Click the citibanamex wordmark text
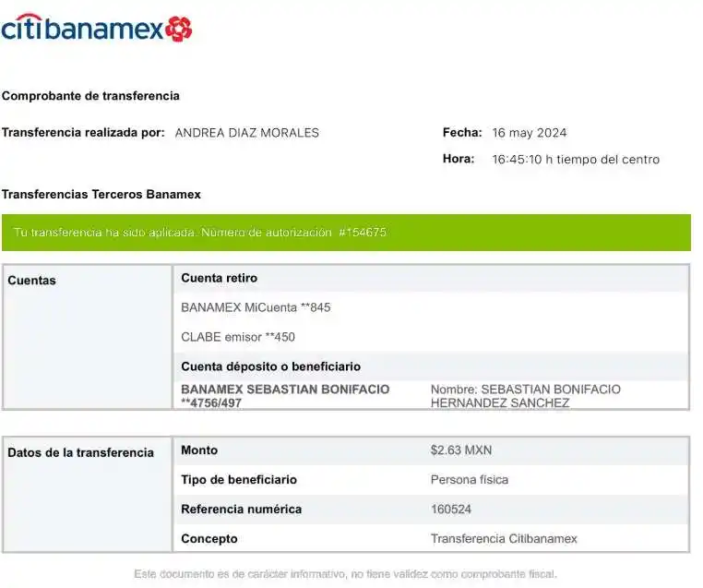 pos(83,29)
